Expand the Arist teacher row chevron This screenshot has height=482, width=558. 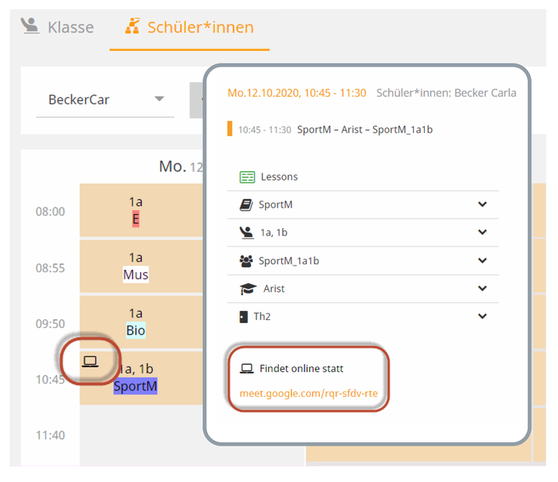tap(482, 288)
